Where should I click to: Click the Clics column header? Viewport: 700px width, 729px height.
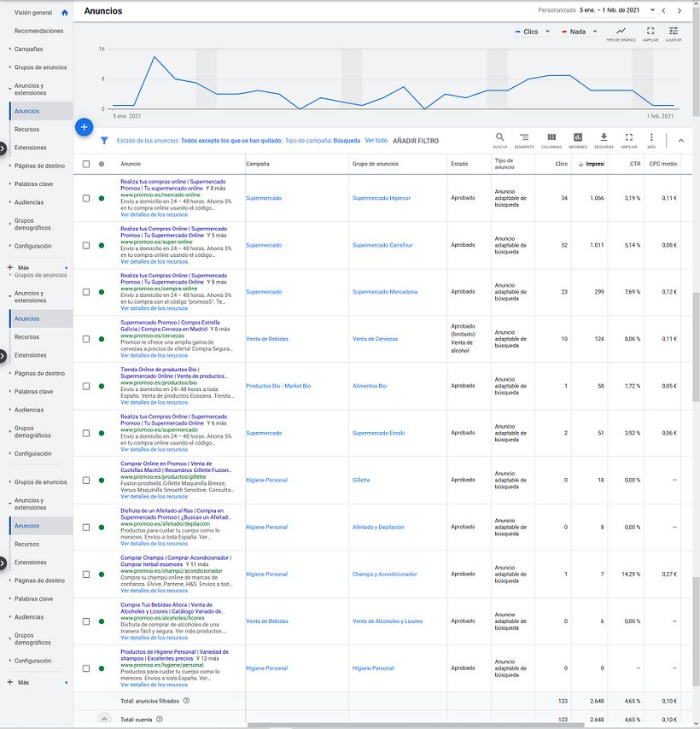[561, 164]
